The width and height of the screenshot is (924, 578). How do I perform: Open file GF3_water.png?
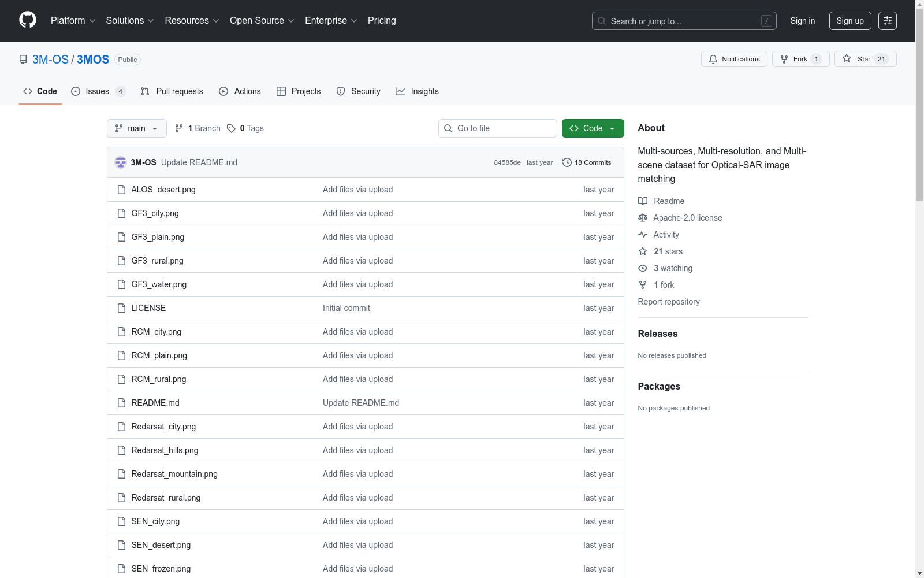(159, 284)
